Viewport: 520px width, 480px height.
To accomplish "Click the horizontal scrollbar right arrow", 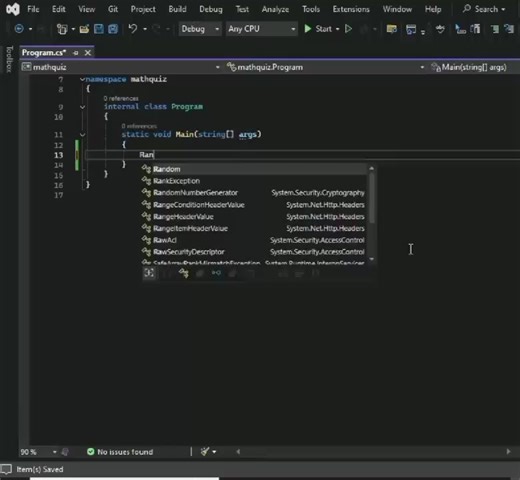I will (508, 452).
